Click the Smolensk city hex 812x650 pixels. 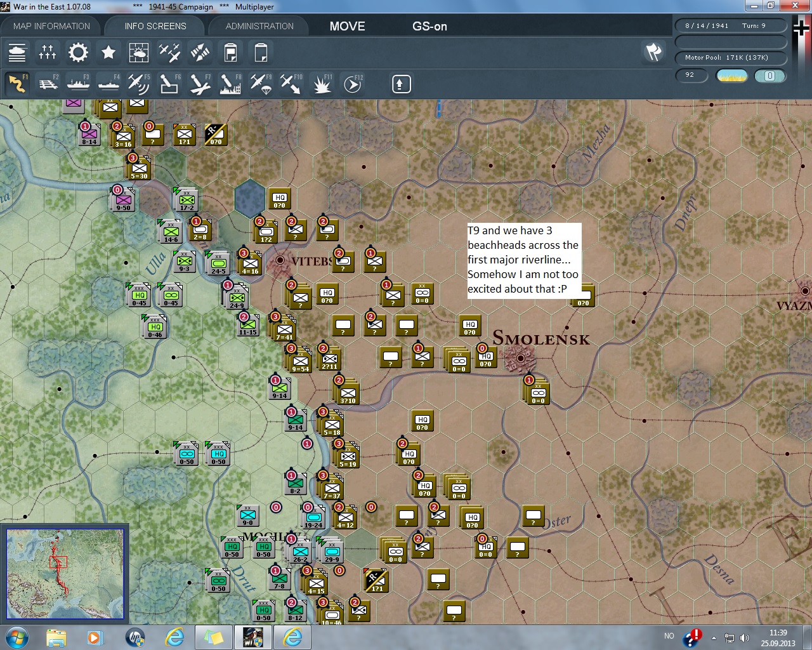click(520, 359)
